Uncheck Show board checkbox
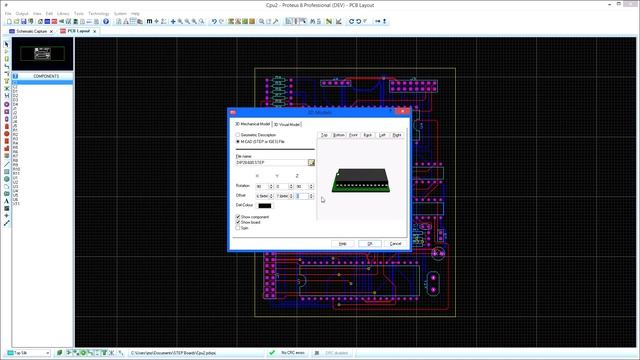The height and width of the screenshot is (360, 640). pos(238,222)
